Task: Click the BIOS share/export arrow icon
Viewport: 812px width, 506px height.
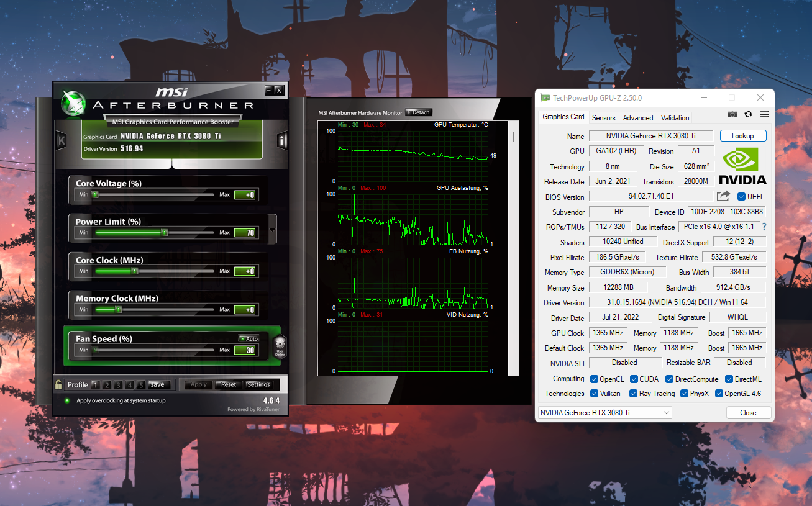Action: [x=723, y=196]
